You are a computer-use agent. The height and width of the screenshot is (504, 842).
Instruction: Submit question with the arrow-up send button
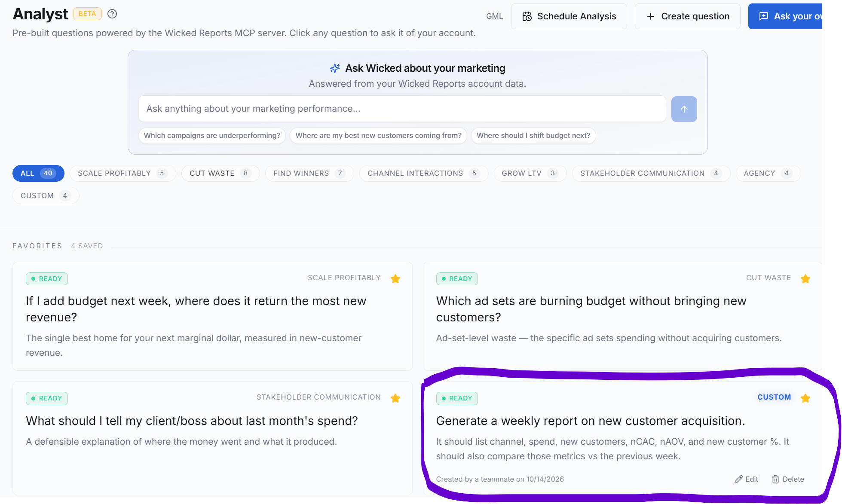click(684, 109)
